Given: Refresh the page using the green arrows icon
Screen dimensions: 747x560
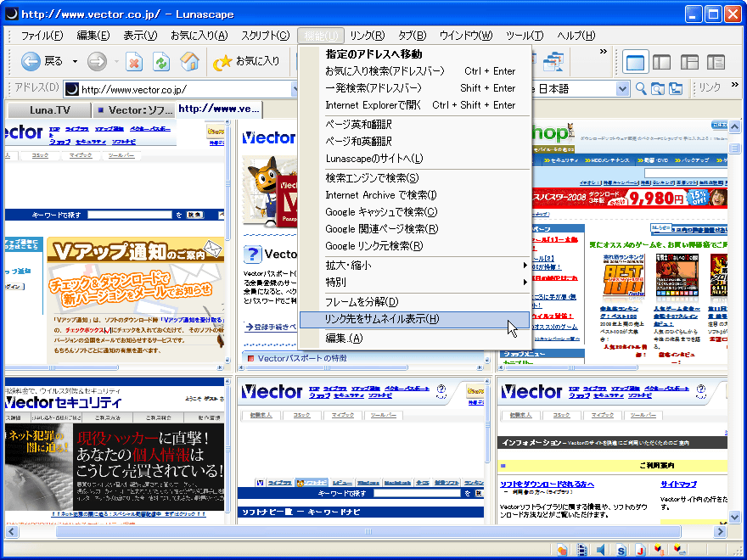Looking at the screenshot, I should [x=161, y=61].
